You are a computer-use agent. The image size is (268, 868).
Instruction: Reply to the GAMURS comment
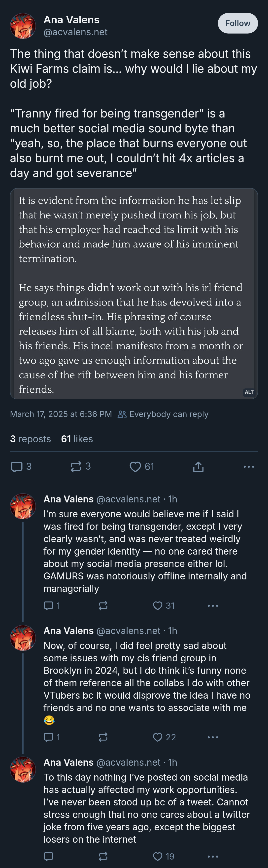[x=49, y=605]
